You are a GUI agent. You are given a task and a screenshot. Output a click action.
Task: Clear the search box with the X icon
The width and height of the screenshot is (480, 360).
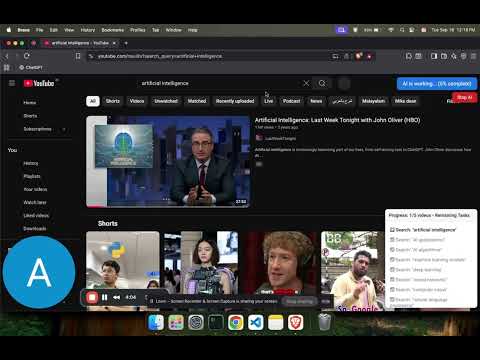(306, 83)
